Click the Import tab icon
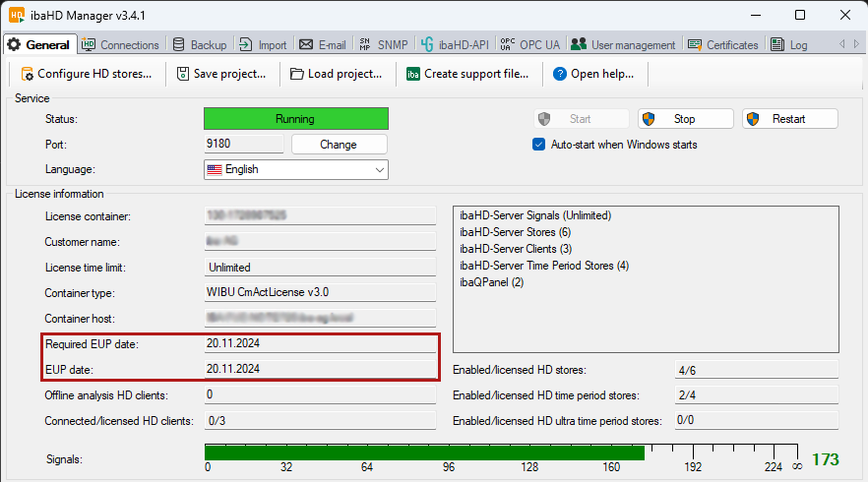The height and width of the screenshot is (482, 868). [x=245, y=45]
